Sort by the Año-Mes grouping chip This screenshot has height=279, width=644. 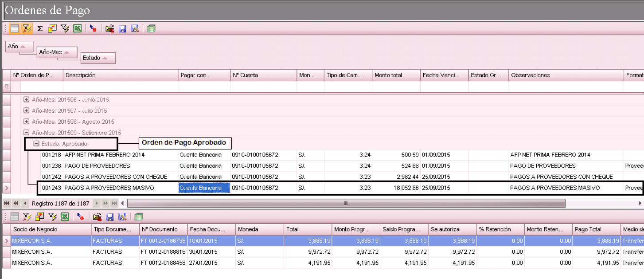(x=57, y=52)
